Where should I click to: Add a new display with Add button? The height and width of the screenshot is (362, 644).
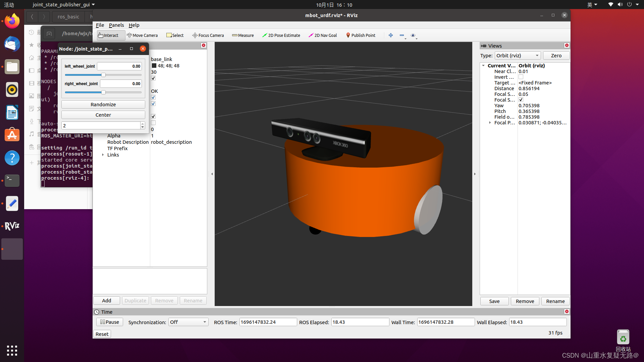[107, 301]
